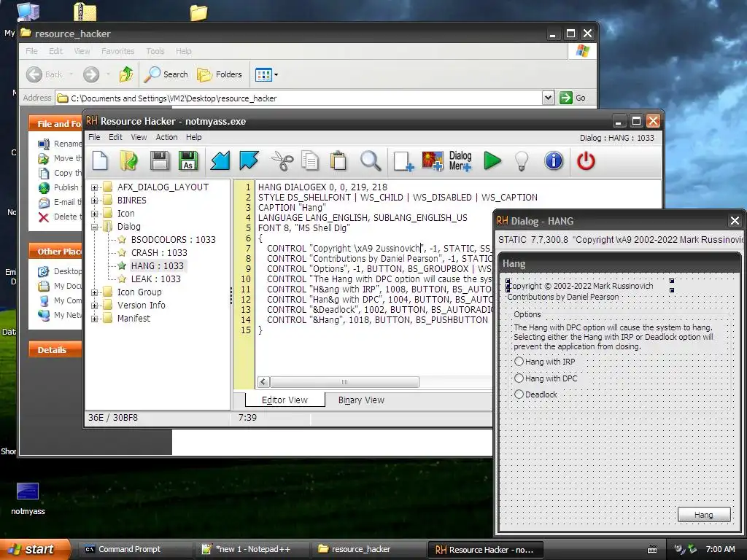Click the Windows start button
This screenshot has width=747, height=560.
click(34, 549)
